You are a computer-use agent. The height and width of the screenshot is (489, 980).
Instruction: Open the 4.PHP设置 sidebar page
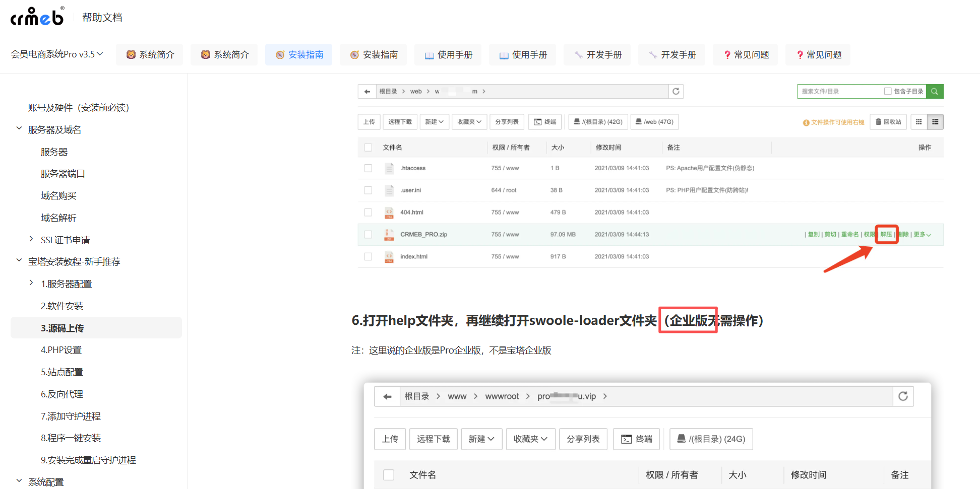(x=61, y=350)
